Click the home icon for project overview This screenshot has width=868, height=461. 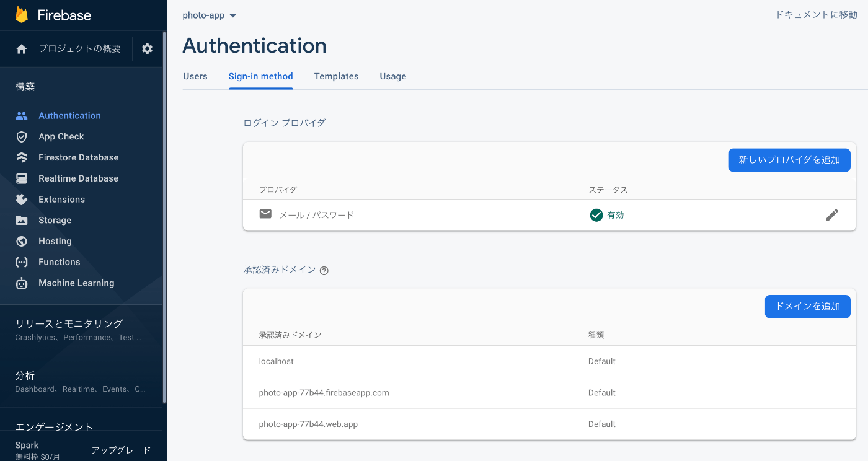point(22,49)
